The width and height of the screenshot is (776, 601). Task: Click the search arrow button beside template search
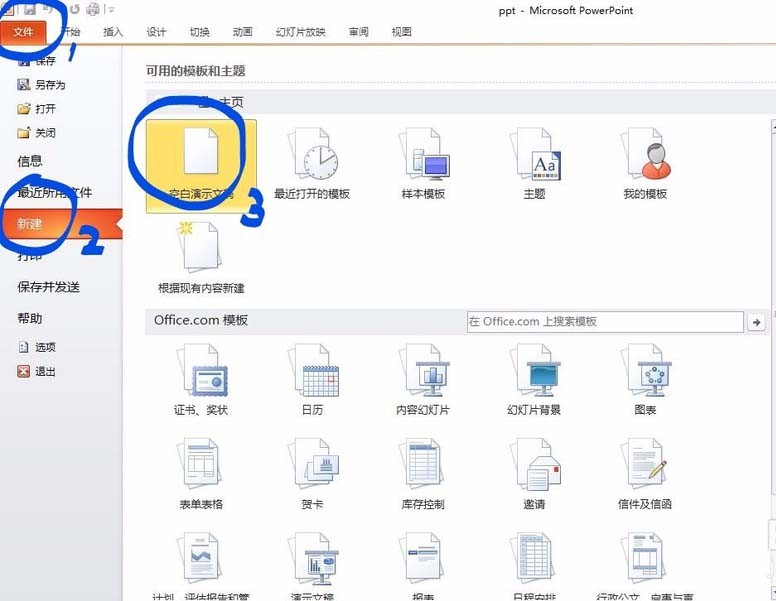tap(756, 322)
